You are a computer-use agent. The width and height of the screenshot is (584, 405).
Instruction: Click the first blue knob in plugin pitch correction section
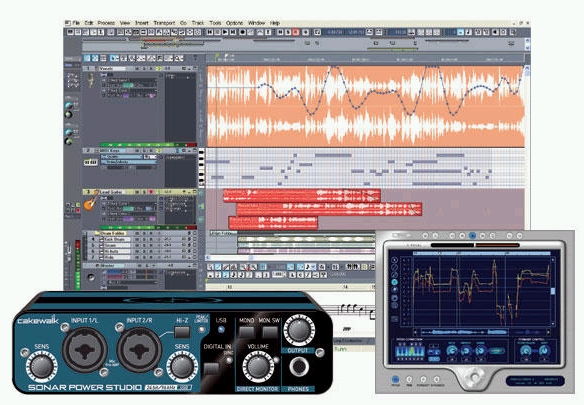(451, 351)
